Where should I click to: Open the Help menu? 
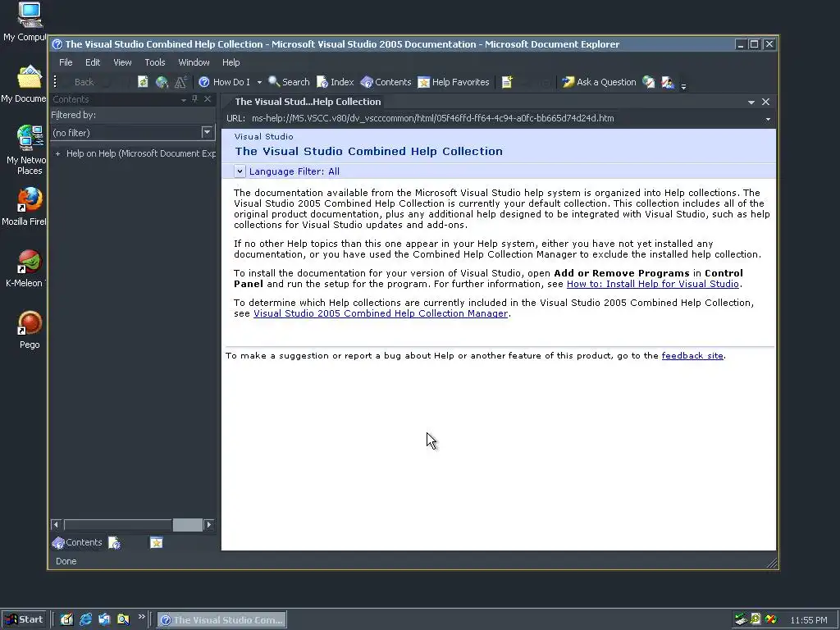(231, 62)
